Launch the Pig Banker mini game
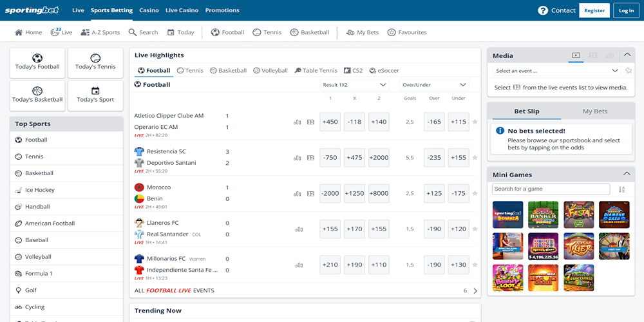The width and height of the screenshot is (644, 322). 543,215
